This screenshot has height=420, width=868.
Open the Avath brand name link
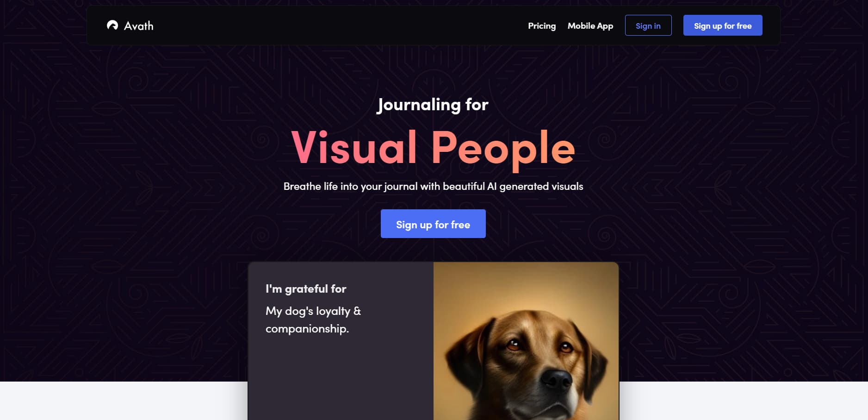click(139, 26)
